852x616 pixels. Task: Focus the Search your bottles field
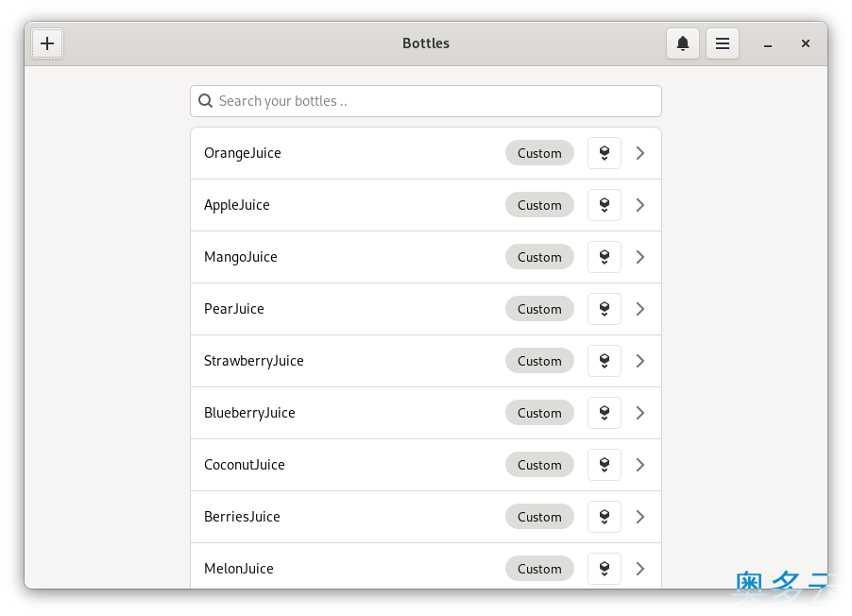click(426, 101)
